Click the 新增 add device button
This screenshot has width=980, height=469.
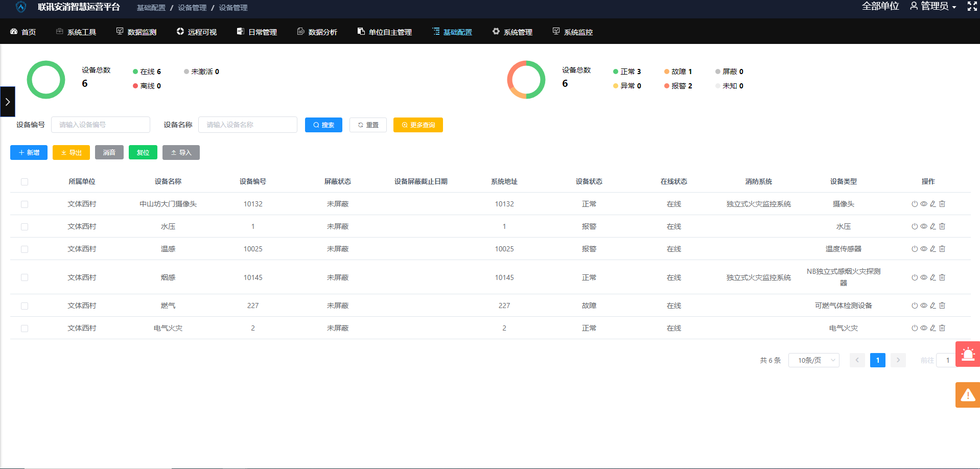click(x=29, y=152)
